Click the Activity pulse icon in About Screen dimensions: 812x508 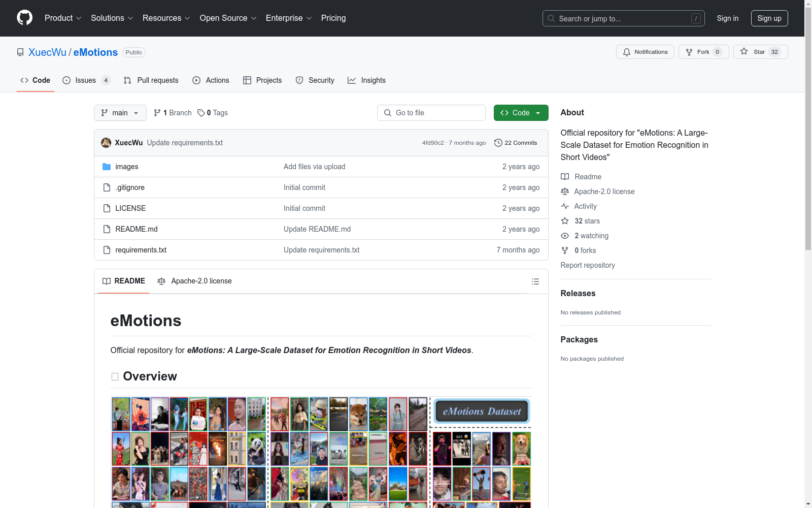pyautogui.click(x=565, y=206)
